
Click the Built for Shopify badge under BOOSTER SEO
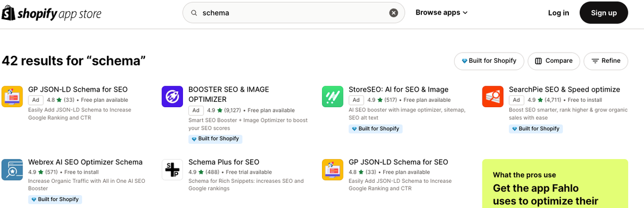point(215,139)
